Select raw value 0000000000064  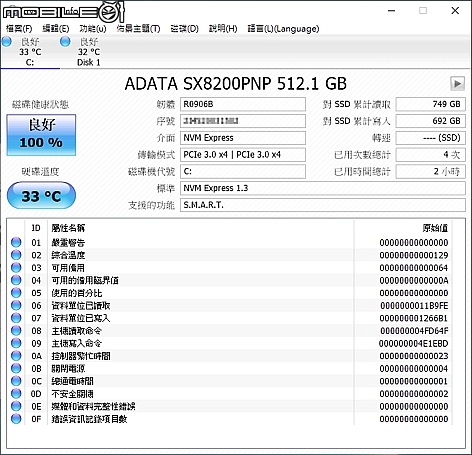[x=414, y=268]
